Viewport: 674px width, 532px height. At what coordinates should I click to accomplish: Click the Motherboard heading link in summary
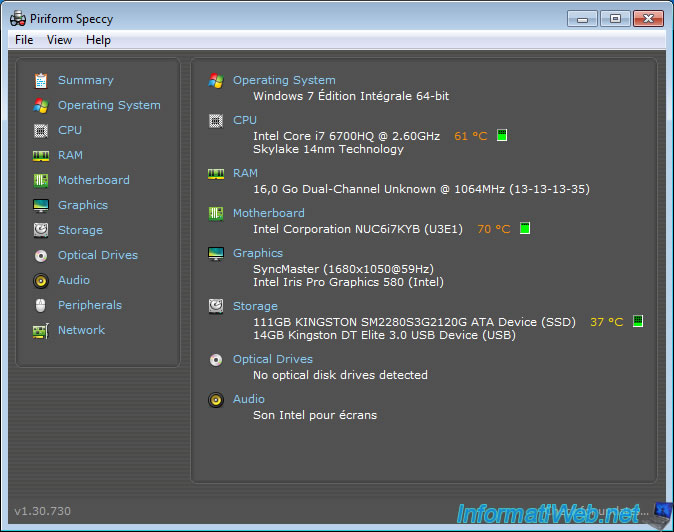tap(269, 213)
